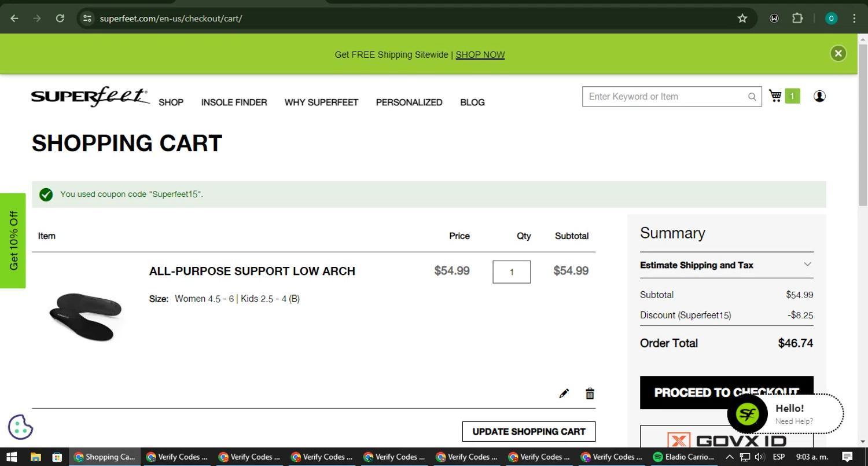
Task: Select the item price $54.99 in Price column
Action: pos(452,271)
